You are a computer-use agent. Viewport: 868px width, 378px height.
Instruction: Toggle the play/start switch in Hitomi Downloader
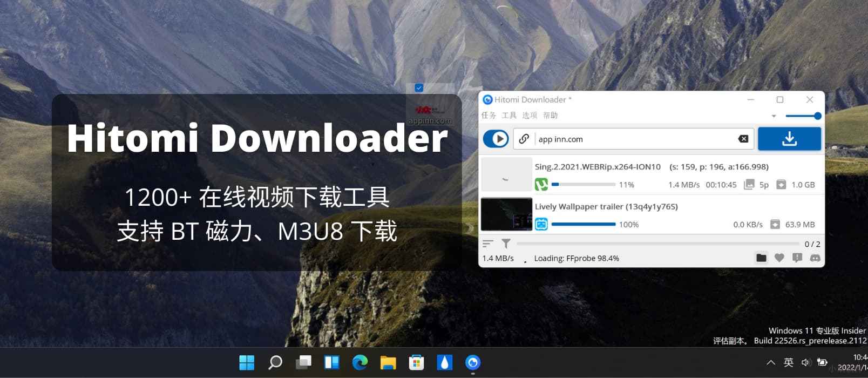tap(496, 139)
